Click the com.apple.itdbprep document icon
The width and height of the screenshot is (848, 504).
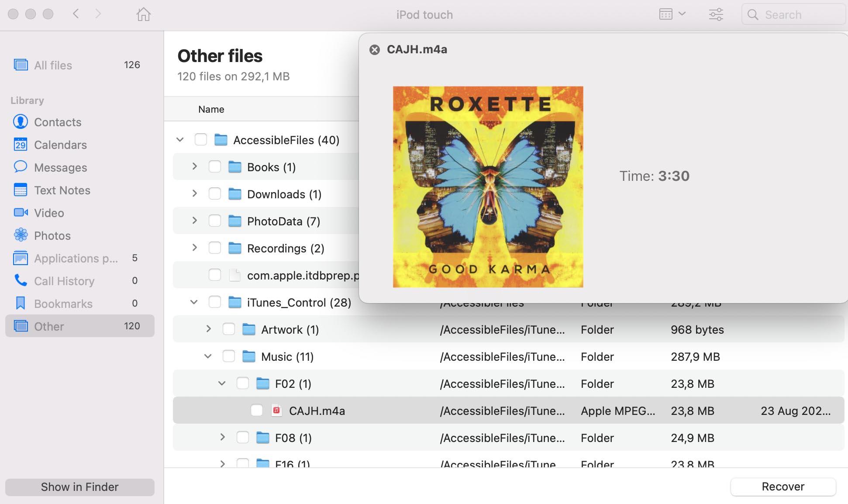click(x=235, y=275)
